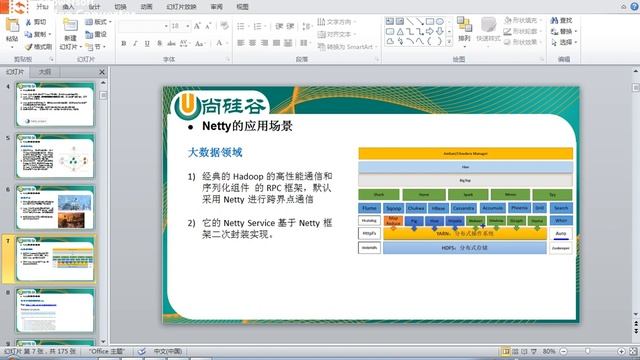This screenshot has width=640, height=360.
Task: Open Replace (替换) dropdown
Action: point(564,31)
